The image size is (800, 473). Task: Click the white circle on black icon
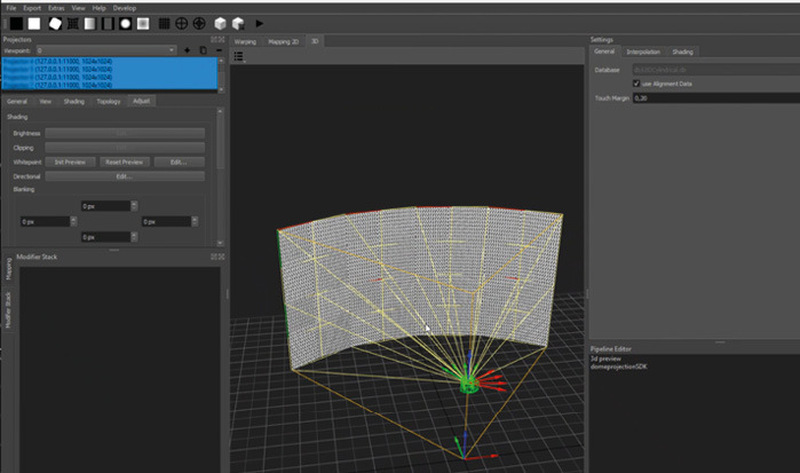click(126, 23)
